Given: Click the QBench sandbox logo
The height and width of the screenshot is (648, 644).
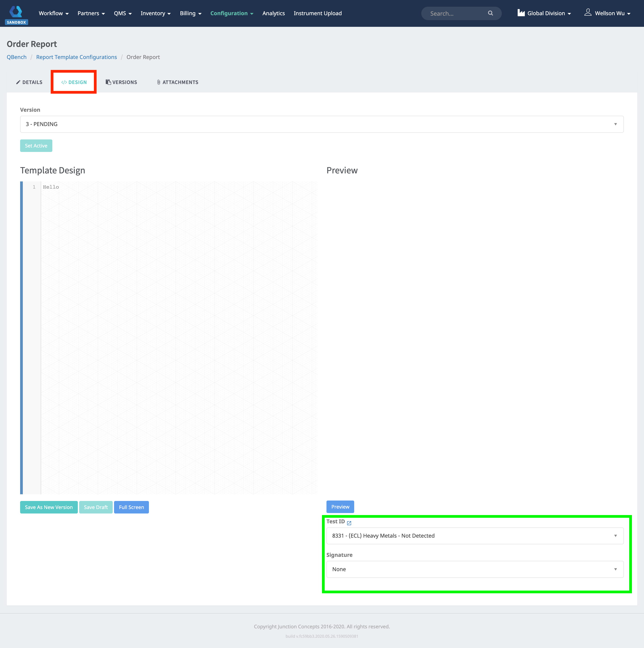Looking at the screenshot, I should click(16, 13).
